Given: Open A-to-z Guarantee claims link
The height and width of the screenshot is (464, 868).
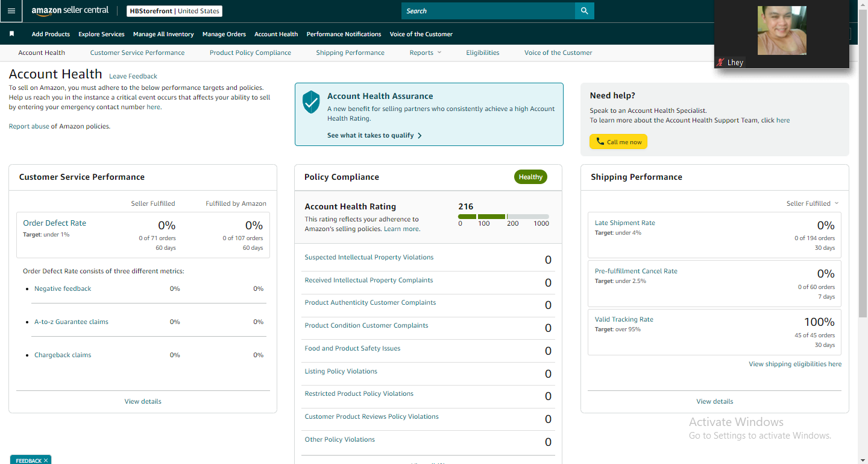Looking at the screenshot, I should click(71, 322).
